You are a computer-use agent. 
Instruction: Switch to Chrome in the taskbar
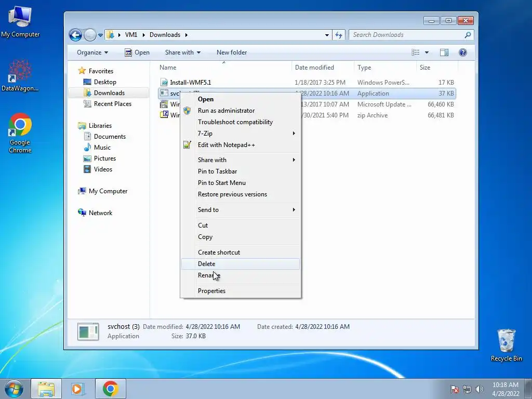pyautogui.click(x=111, y=389)
